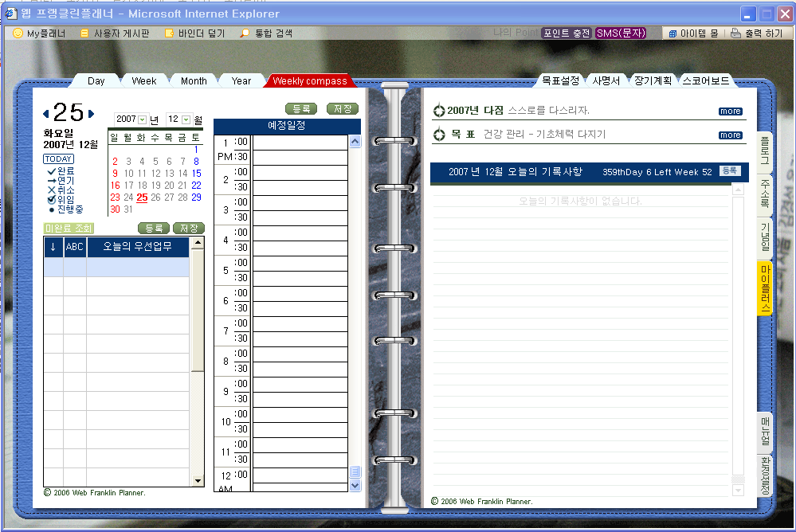Switch to the Year tab
Screen dimensions: 796x532
(241, 81)
